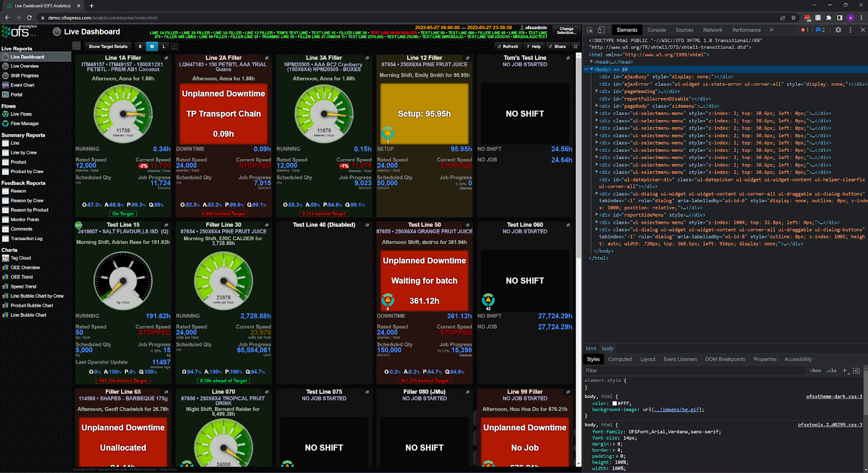Switch to the Sources tab
The height and width of the screenshot is (473, 868).
[x=684, y=30]
